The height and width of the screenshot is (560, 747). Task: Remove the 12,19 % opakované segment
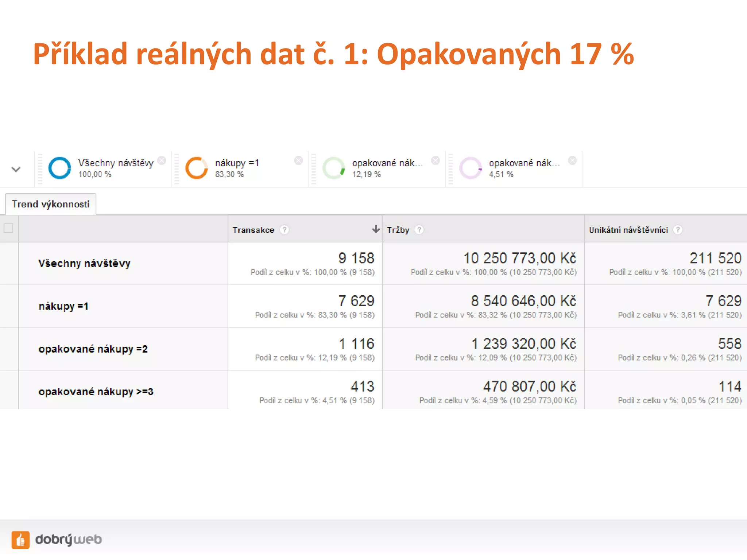click(x=435, y=160)
